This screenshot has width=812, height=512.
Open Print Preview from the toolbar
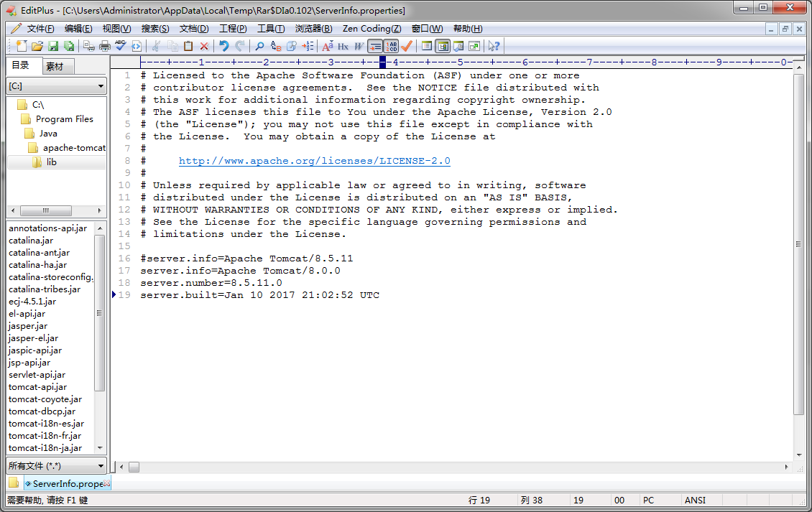pyautogui.click(x=89, y=46)
